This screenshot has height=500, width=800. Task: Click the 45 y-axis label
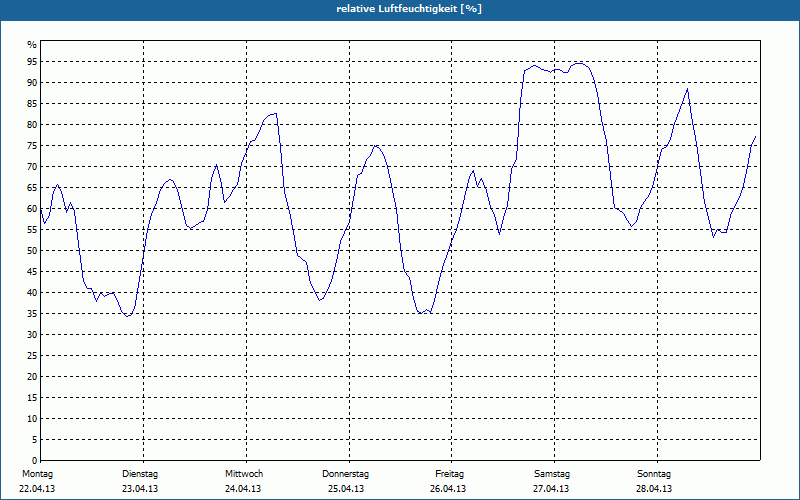(32, 271)
